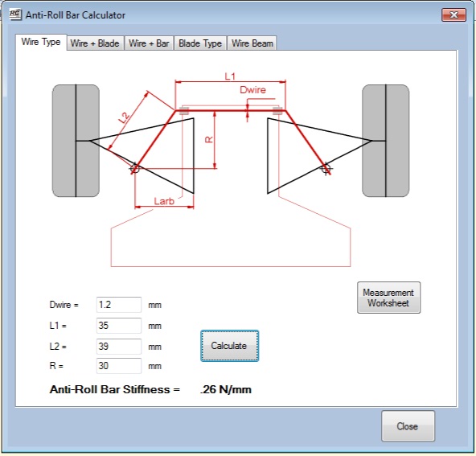476x456 pixels.
Task: Click into the L1 value field
Action: coord(119,326)
